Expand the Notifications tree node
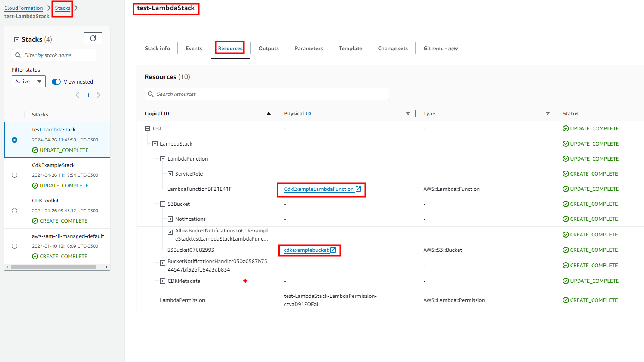This screenshot has height=362, width=644. coord(170,219)
